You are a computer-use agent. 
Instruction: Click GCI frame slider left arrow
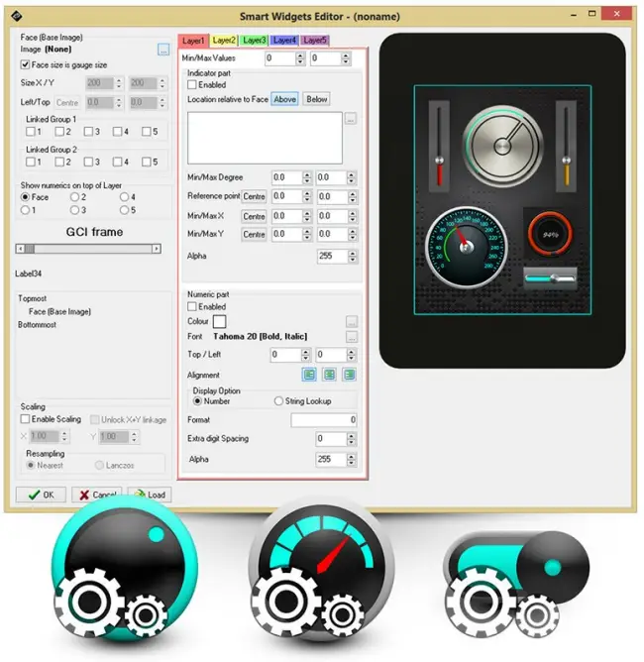point(20,249)
